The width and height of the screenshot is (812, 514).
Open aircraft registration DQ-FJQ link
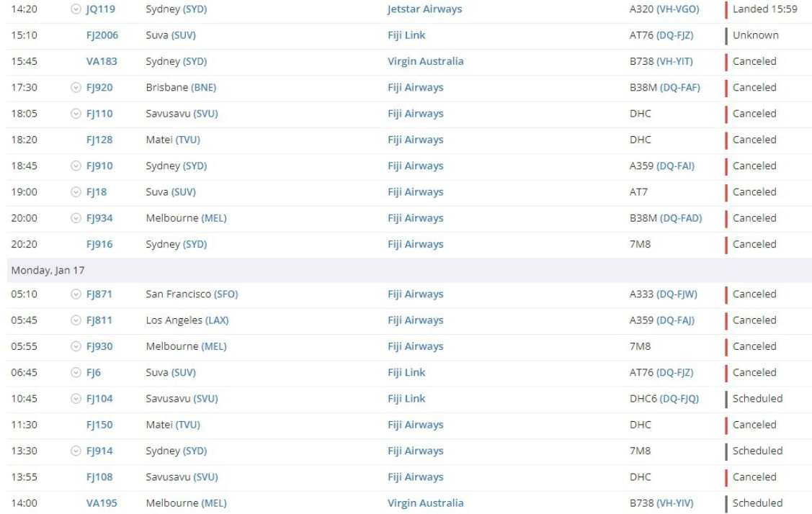pos(678,399)
